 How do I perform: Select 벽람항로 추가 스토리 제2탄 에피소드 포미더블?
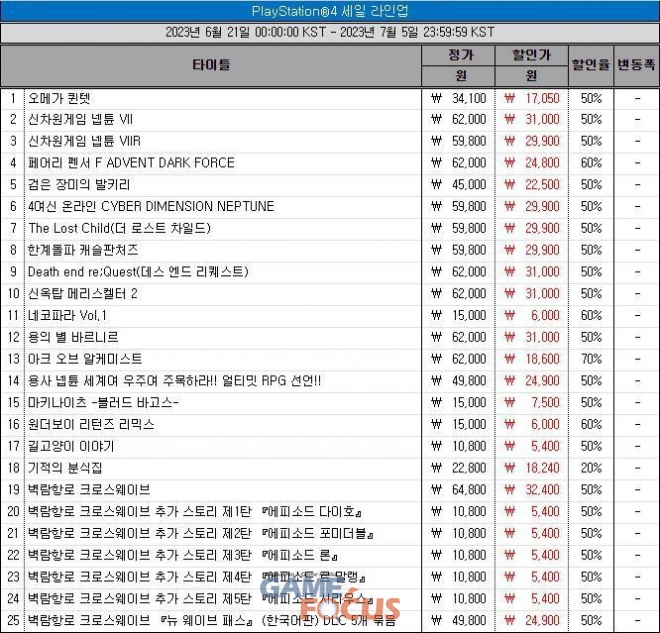click(201, 534)
